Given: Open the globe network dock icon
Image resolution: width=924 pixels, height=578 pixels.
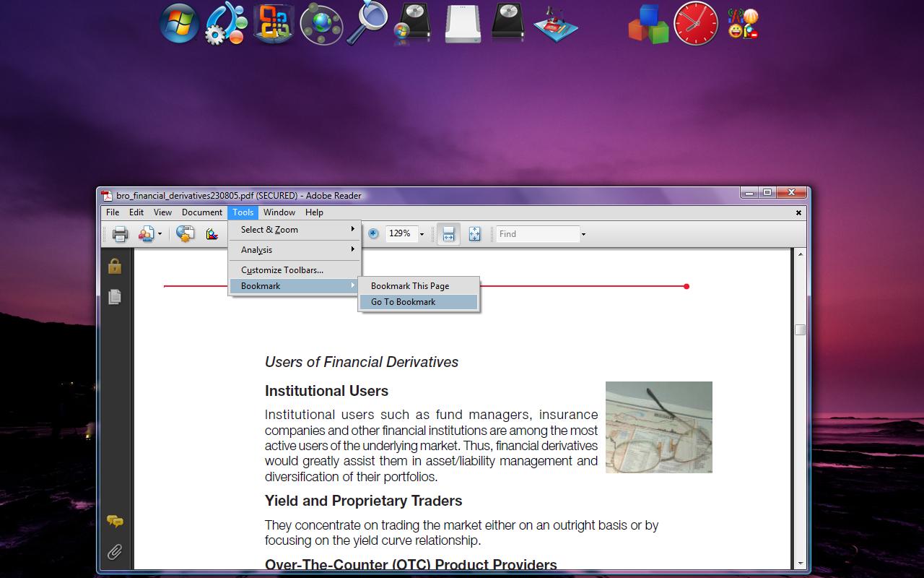Looking at the screenshot, I should coord(321,23).
